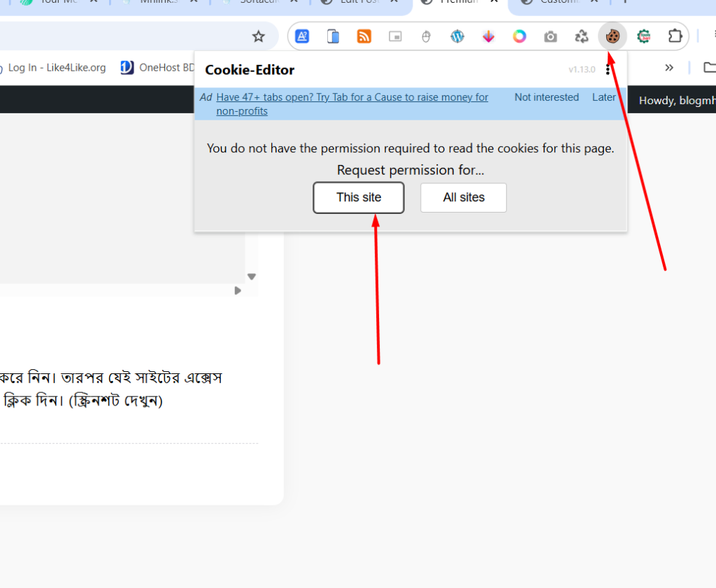Expand hidden bookmarks with double chevron

(x=669, y=68)
